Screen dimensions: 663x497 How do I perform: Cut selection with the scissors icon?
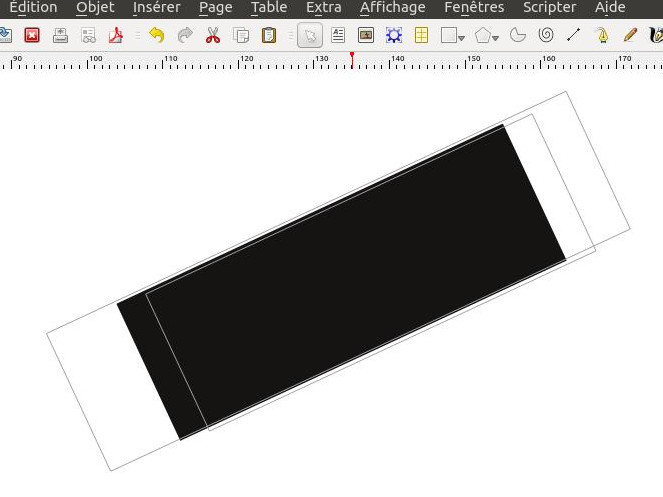click(x=213, y=36)
